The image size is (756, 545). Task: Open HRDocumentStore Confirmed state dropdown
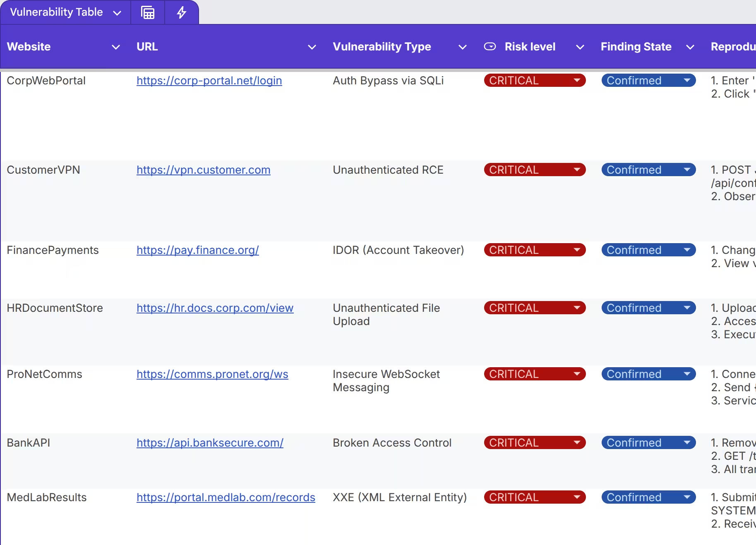click(648, 308)
